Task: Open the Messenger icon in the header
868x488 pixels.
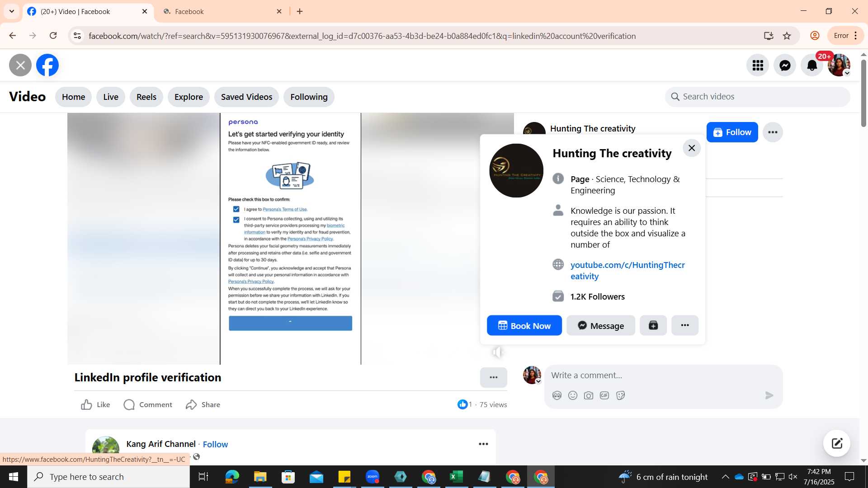Action: 785,66
